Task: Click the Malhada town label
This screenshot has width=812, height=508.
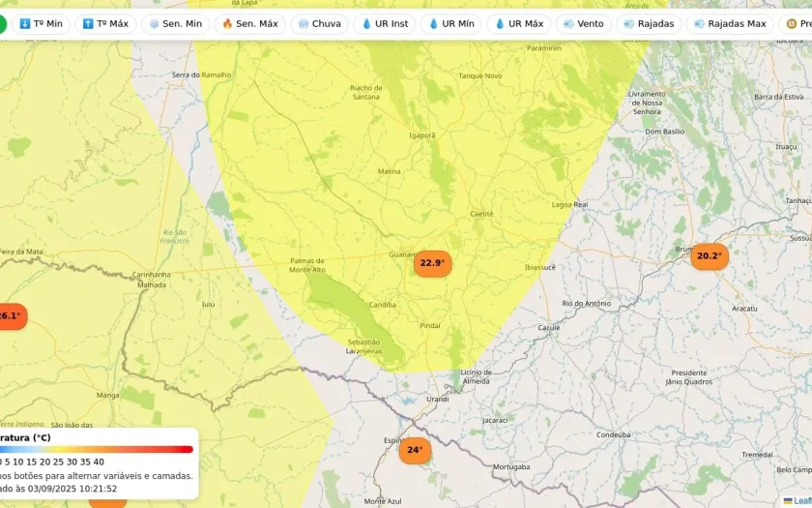Action: pos(152,285)
